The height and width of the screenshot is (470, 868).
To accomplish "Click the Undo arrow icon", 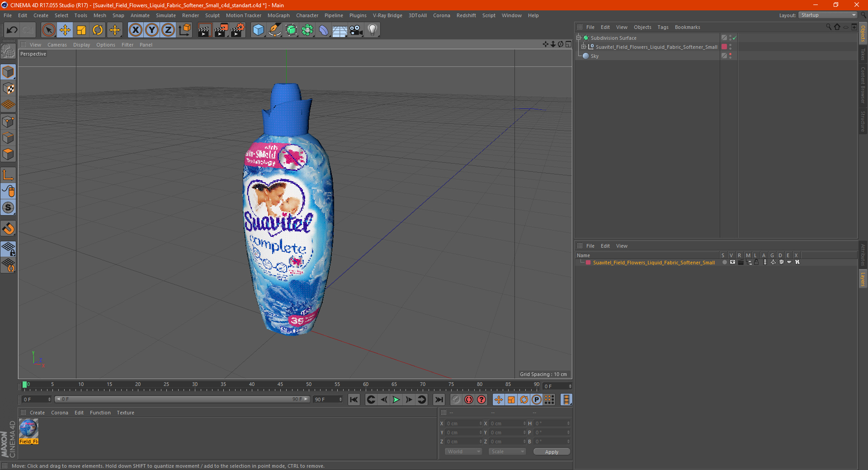I will [12, 30].
